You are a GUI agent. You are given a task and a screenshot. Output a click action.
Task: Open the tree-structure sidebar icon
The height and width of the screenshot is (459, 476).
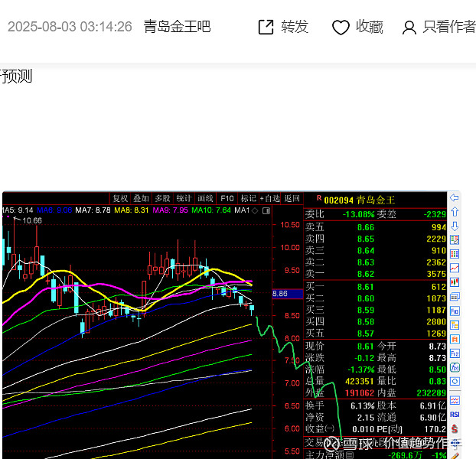point(455,325)
